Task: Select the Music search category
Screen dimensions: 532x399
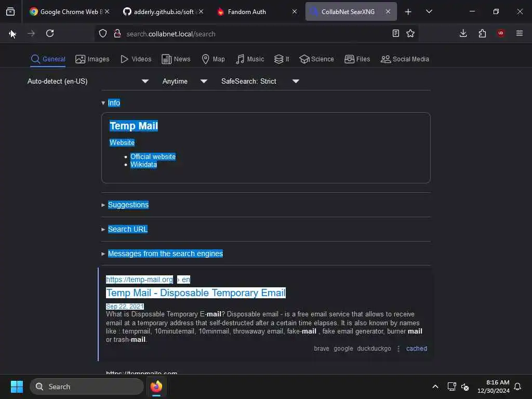Action: 250,59
